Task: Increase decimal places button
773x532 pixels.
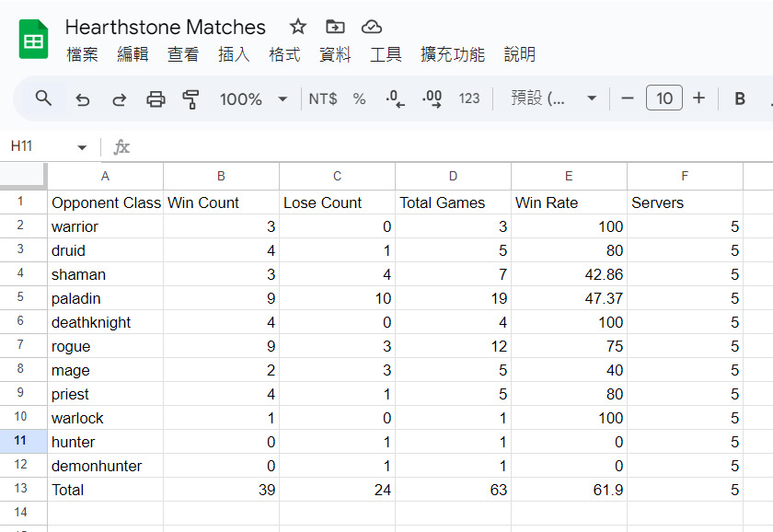Action: click(432, 98)
